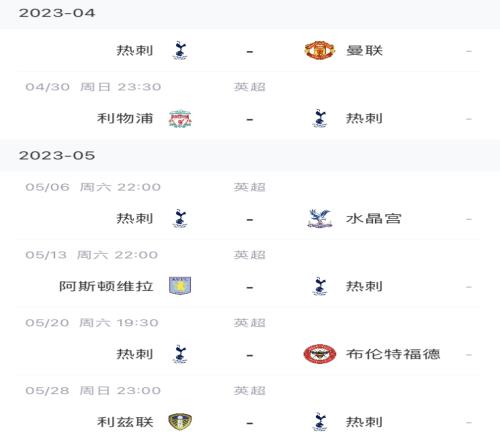Viewport: 500px width, 440px height.
Task: Open the 利物浦 team name link
Action: (125, 119)
